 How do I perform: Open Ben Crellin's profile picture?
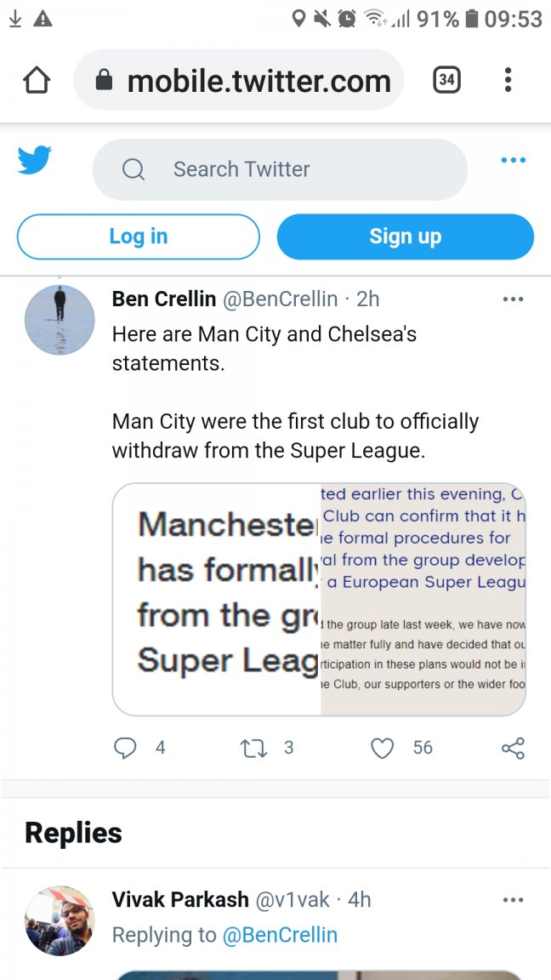coord(60,320)
